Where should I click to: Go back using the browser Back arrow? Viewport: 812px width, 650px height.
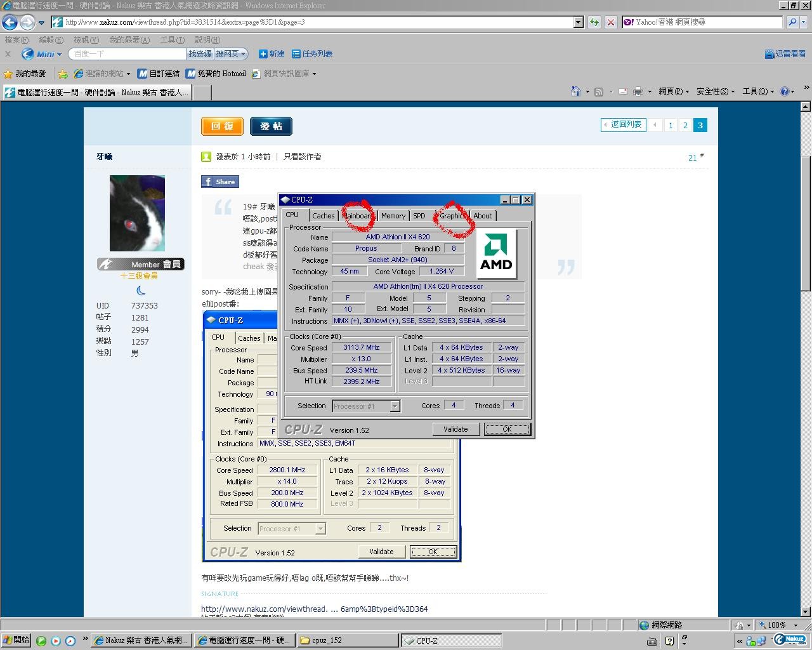(x=10, y=23)
